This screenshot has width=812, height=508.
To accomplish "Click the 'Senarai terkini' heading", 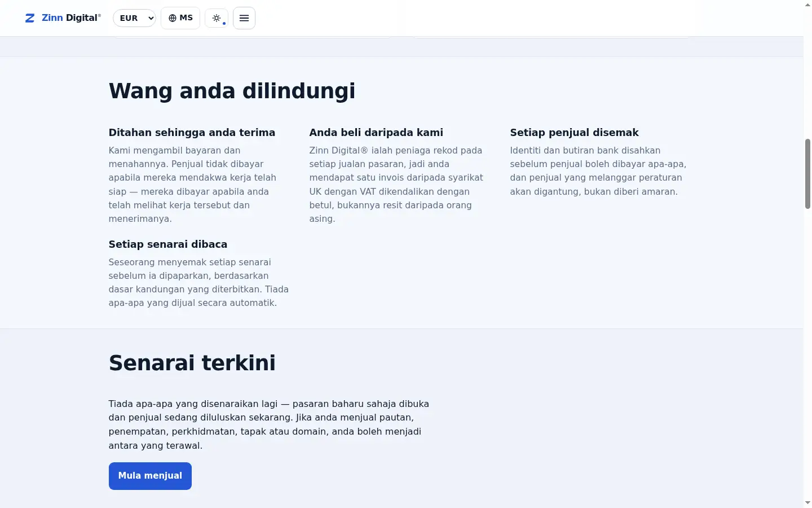I will pos(192,363).
